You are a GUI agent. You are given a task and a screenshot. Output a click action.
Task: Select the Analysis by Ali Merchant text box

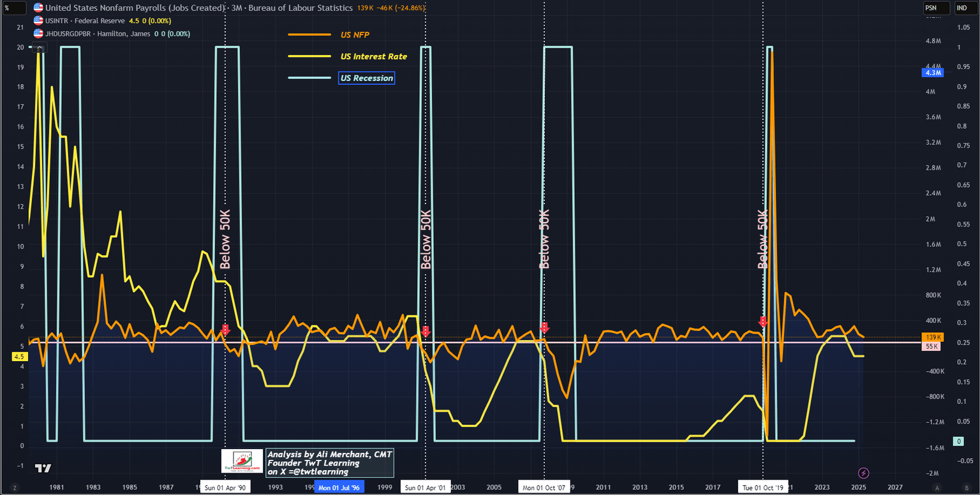tap(329, 463)
